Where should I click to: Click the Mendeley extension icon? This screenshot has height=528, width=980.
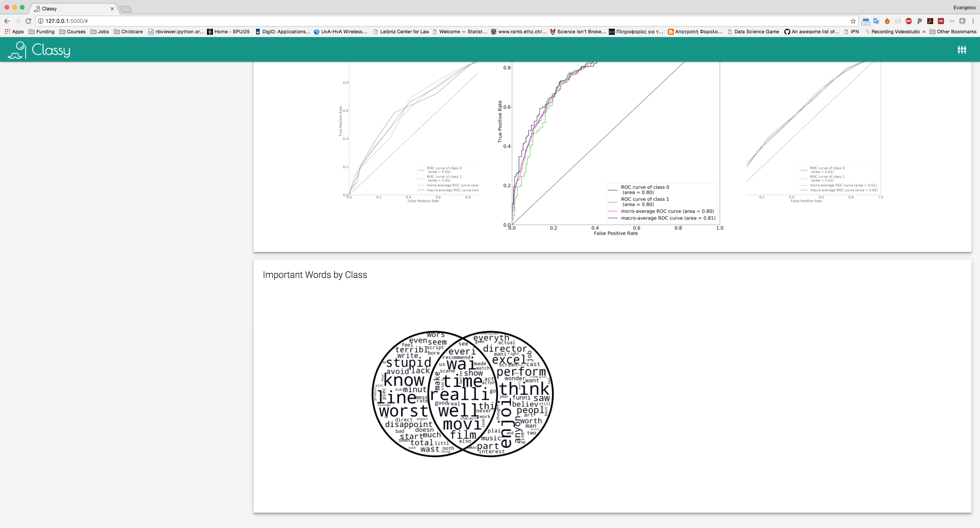coord(941,21)
